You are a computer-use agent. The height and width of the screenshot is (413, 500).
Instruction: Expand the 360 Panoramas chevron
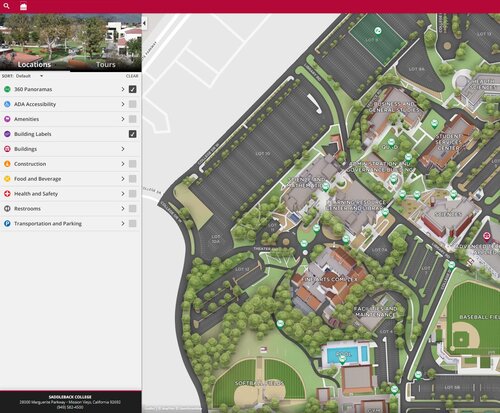pyautogui.click(x=123, y=89)
